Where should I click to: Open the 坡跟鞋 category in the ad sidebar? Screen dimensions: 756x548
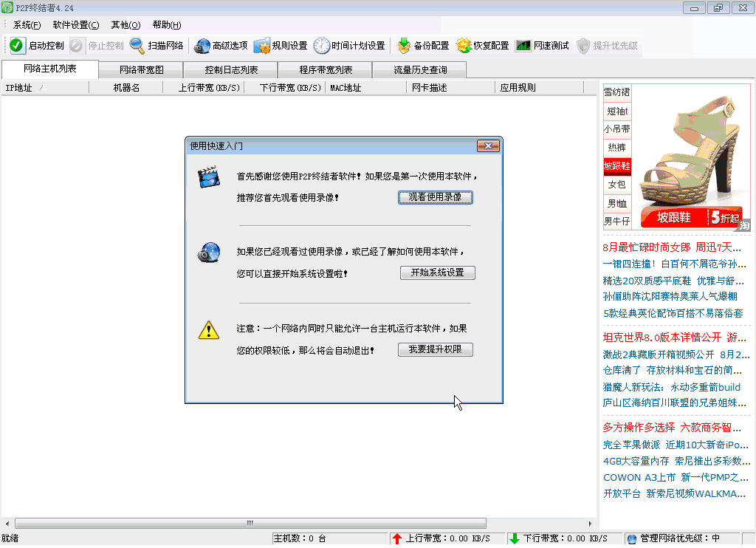click(617, 166)
